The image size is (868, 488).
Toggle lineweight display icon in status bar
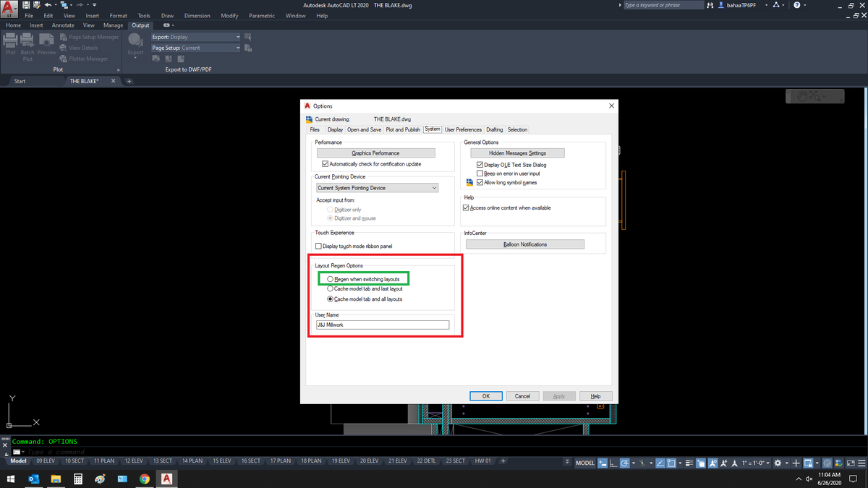688,463
